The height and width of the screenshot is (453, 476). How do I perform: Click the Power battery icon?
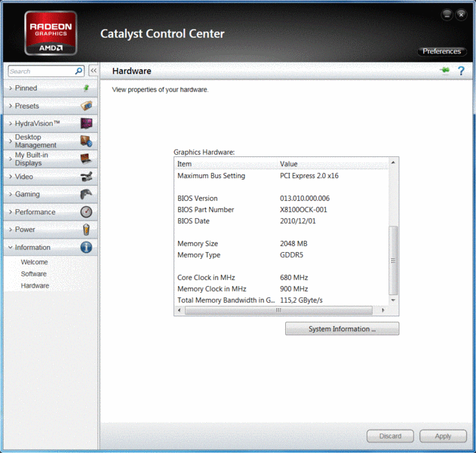tap(86, 230)
